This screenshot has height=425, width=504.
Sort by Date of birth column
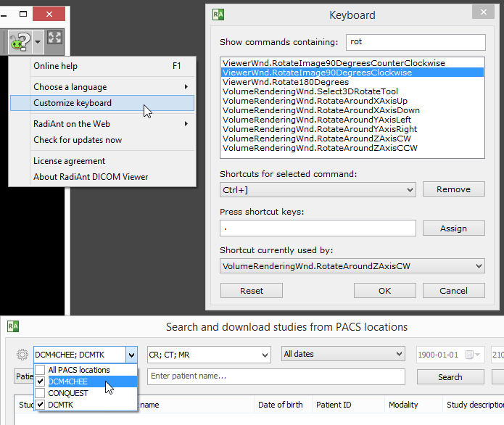pyautogui.click(x=283, y=405)
